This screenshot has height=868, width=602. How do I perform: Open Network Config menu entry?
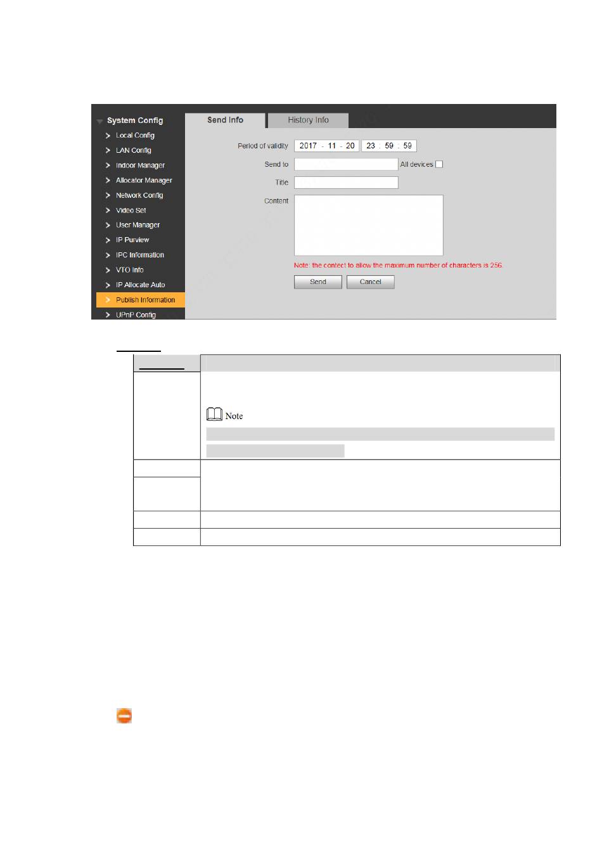pos(139,195)
